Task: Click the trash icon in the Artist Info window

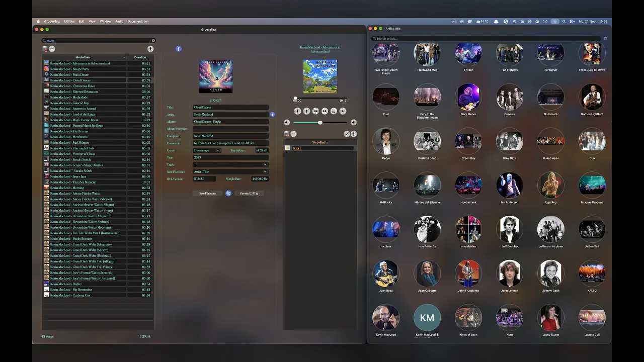Action: (x=605, y=38)
